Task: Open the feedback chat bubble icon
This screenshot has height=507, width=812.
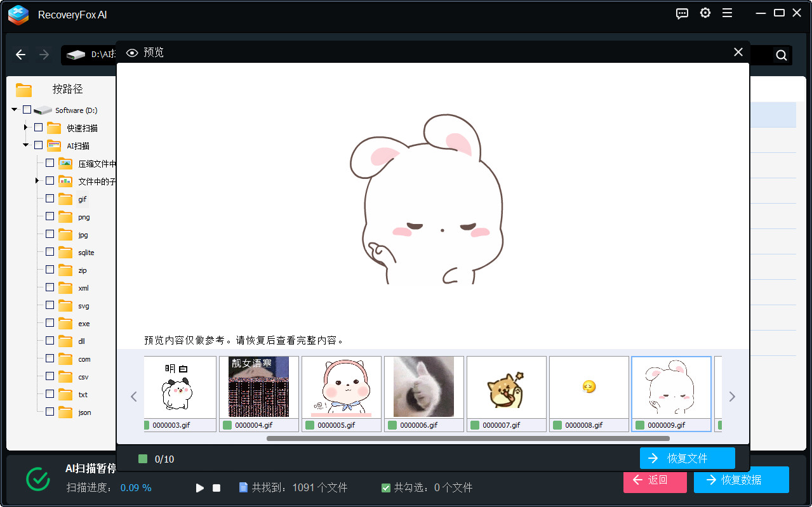Action: point(682,13)
